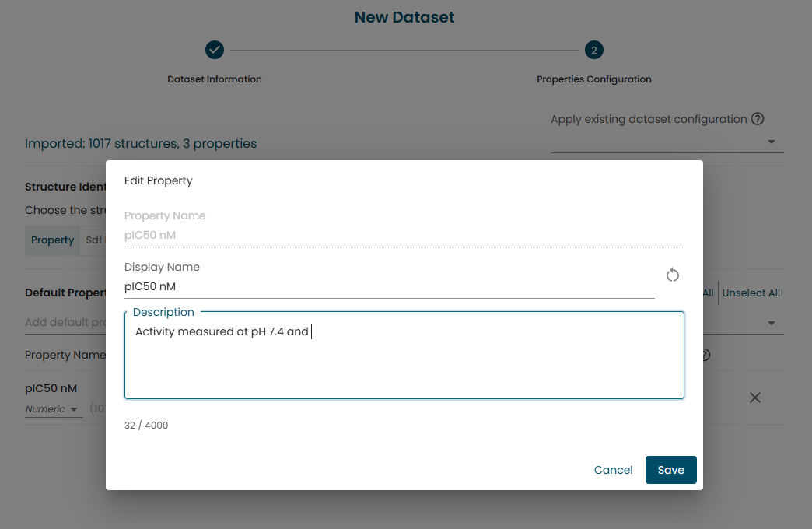Cancel the Edit Property dialog

pyautogui.click(x=613, y=470)
